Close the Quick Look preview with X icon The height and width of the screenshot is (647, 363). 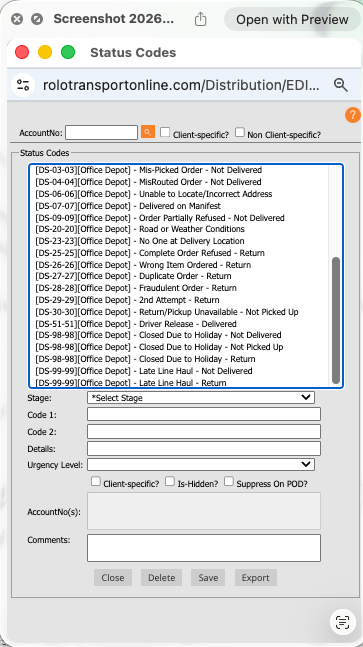tap(17, 19)
